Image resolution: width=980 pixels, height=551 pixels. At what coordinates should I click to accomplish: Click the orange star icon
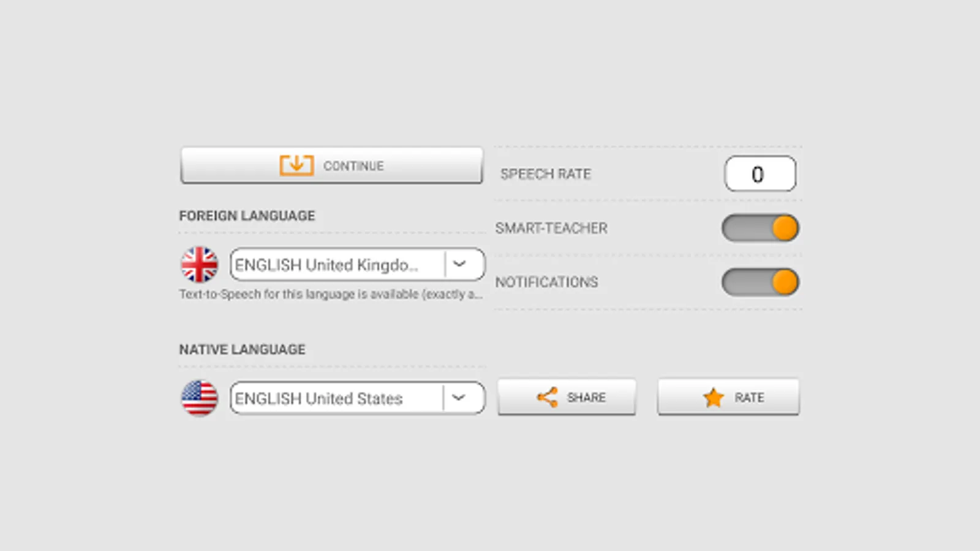(x=714, y=398)
